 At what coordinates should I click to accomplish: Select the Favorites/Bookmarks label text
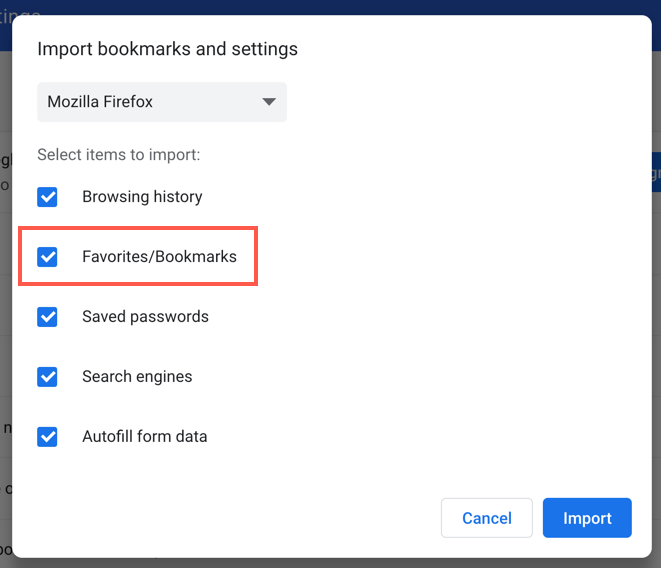(159, 257)
